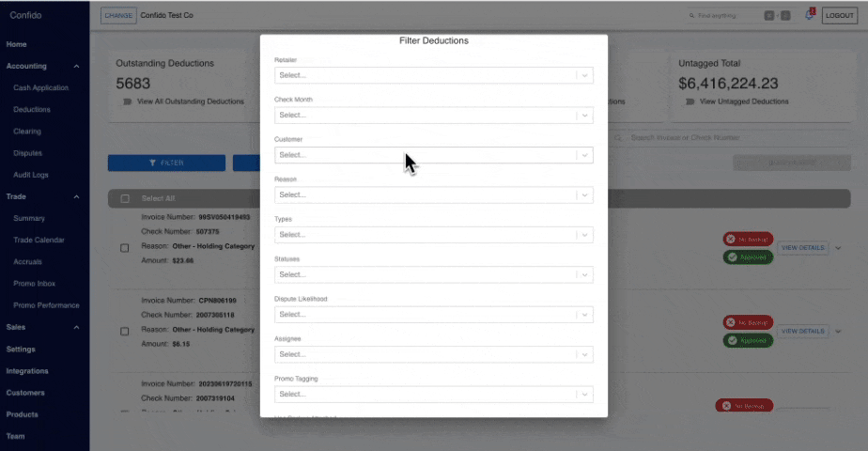Open Products in sidebar
The height and width of the screenshot is (451, 868).
point(23,414)
